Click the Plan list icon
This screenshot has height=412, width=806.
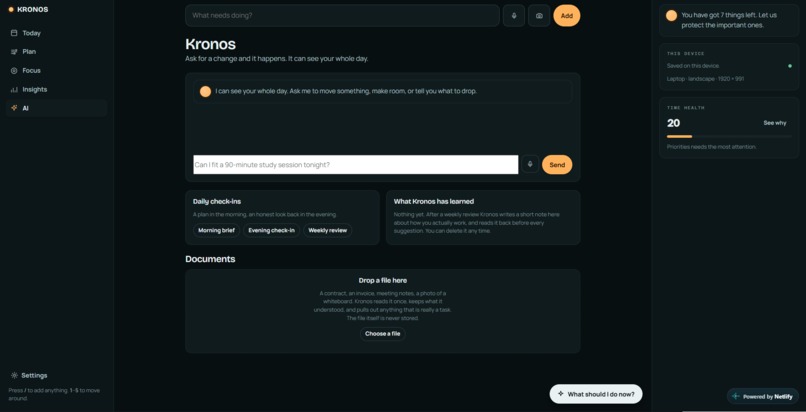click(x=14, y=52)
